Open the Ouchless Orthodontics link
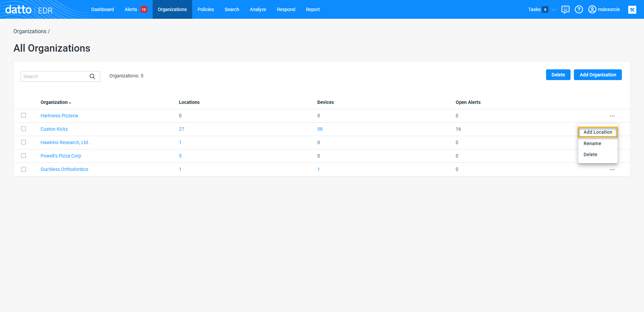644x312 pixels. pos(64,169)
